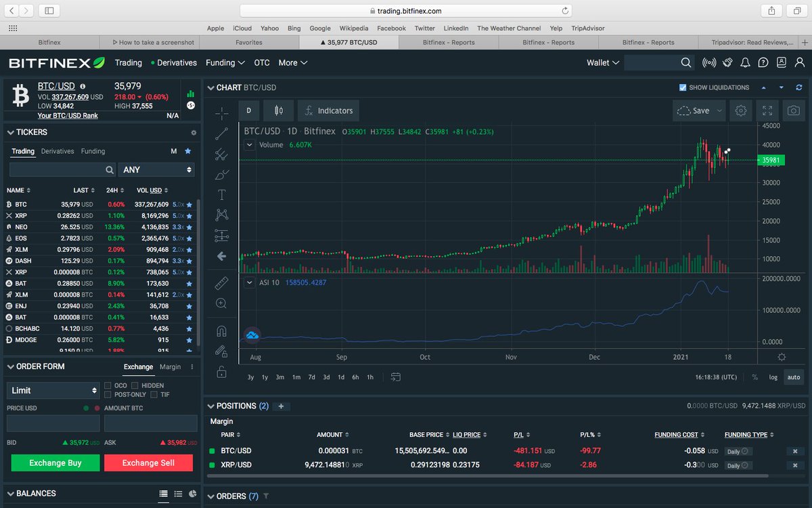Switch to the Funding tickers tab
Viewport: 812px width, 508px height.
click(93, 151)
